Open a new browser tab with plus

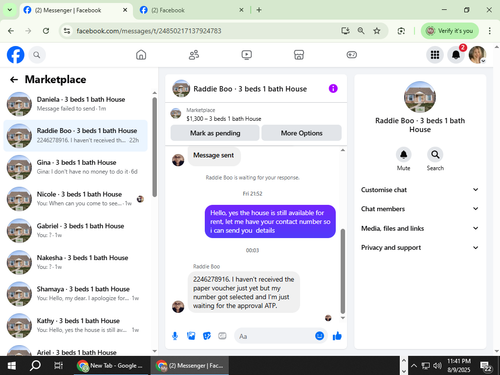pyautogui.click(x=259, y=10)
